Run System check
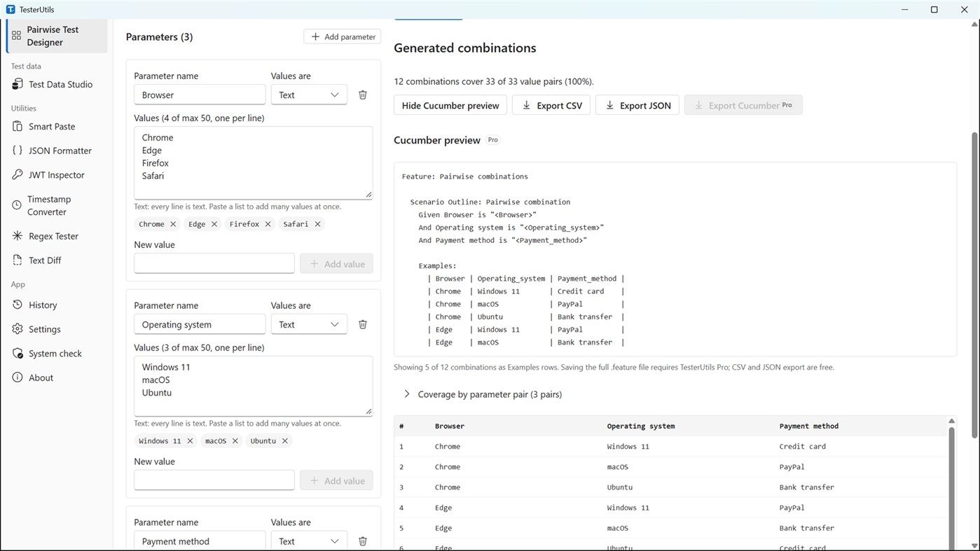 (x=57, y=354)
